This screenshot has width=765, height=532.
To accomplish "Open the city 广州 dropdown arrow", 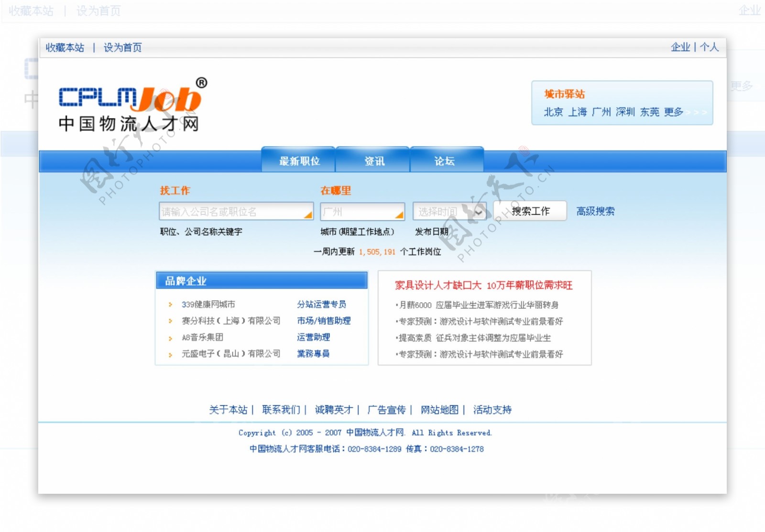I will click(x=399, y=215).
